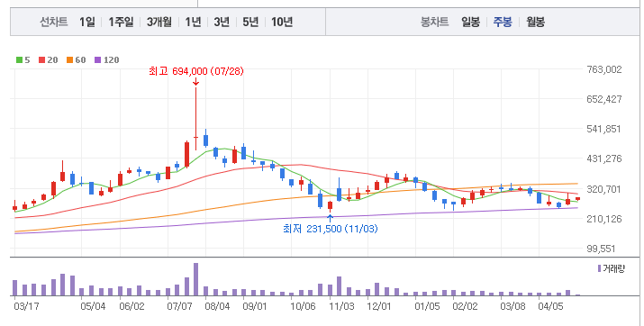
Task: Select the 1일 line chart period
Action: pos(87,22)
